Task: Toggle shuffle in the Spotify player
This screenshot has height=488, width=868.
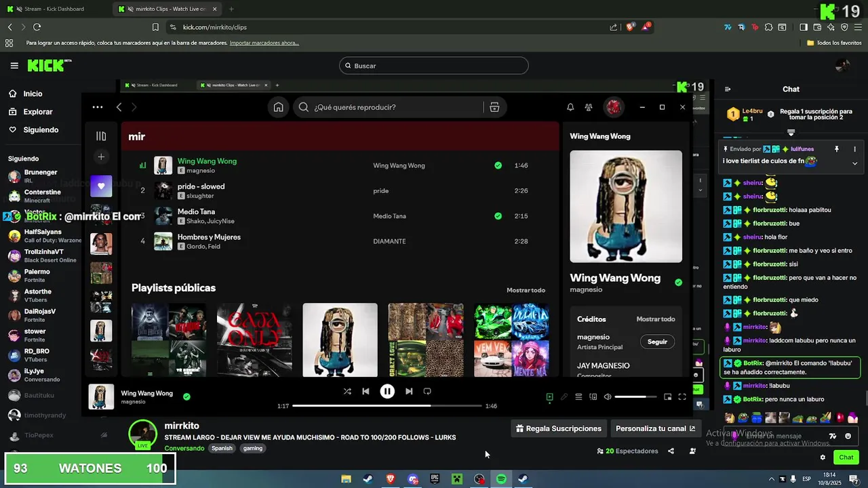Action: [x=347, y=391]
